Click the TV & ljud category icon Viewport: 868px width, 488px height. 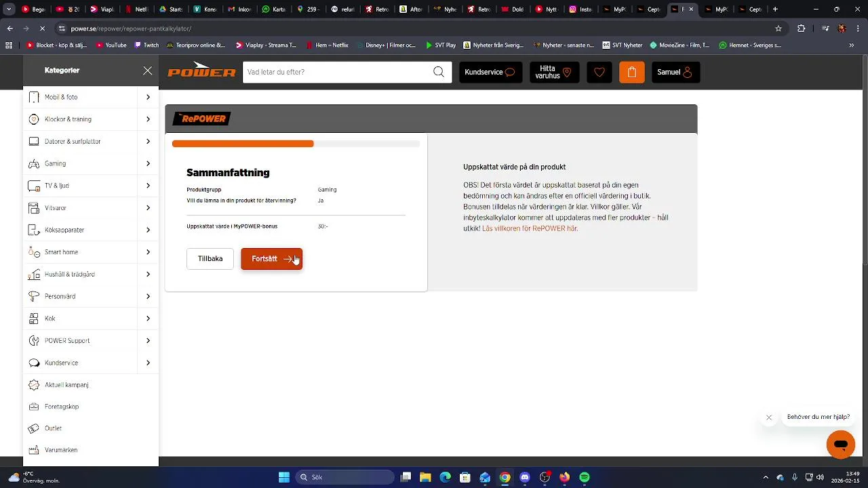[34, 186]
